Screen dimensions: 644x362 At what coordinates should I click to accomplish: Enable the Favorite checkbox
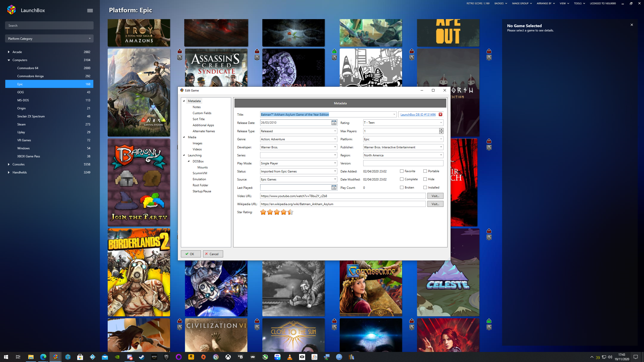coord(402,171)
